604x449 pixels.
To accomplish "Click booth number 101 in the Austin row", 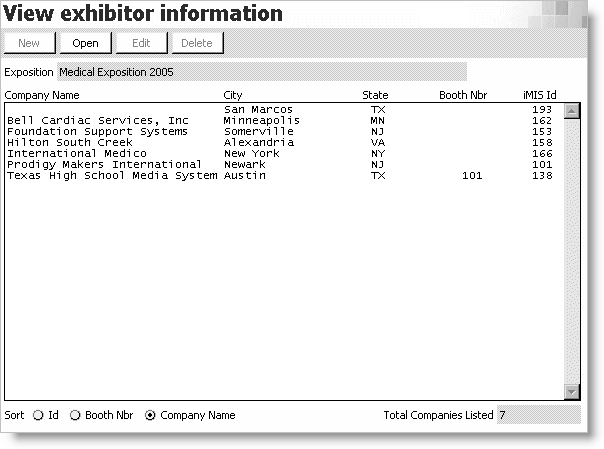I will 472,176.
